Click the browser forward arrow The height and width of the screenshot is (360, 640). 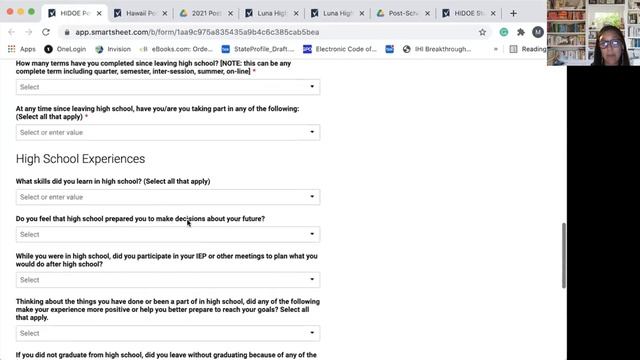coord(29,32)
